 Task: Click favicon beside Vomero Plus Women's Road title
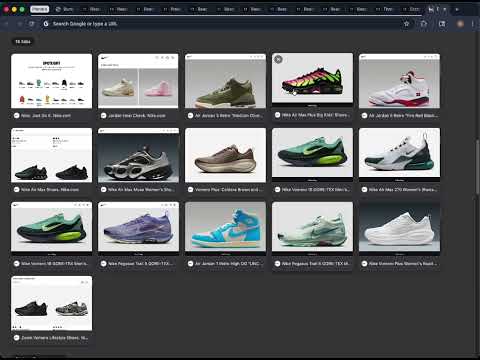click(x=364, y=264)
